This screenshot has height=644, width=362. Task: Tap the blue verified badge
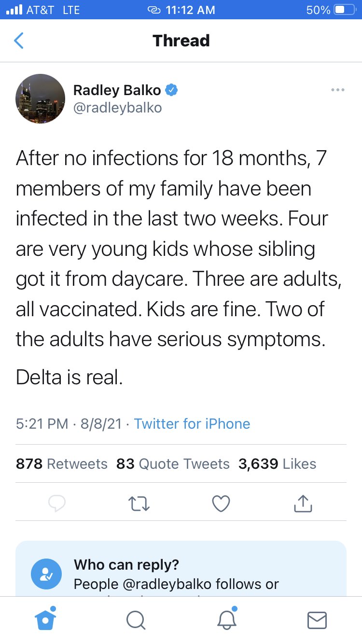172,90
